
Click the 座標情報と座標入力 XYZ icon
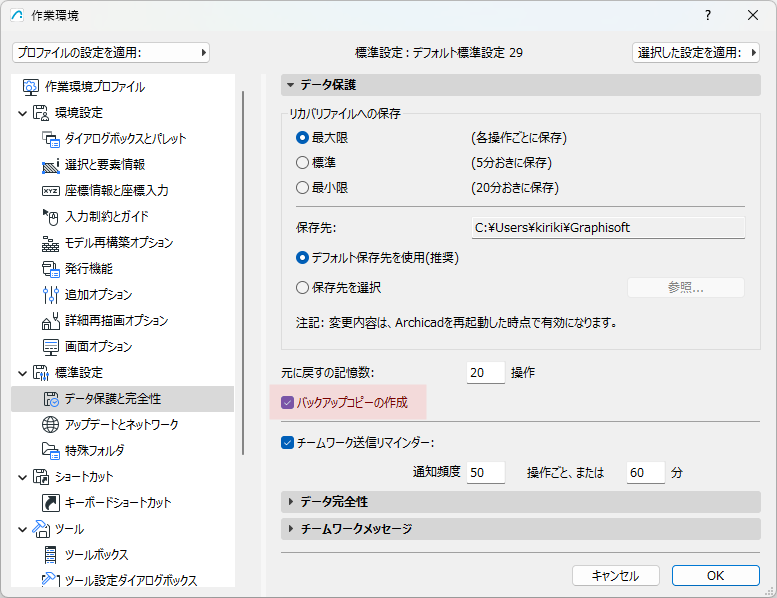tap(51, 191)
